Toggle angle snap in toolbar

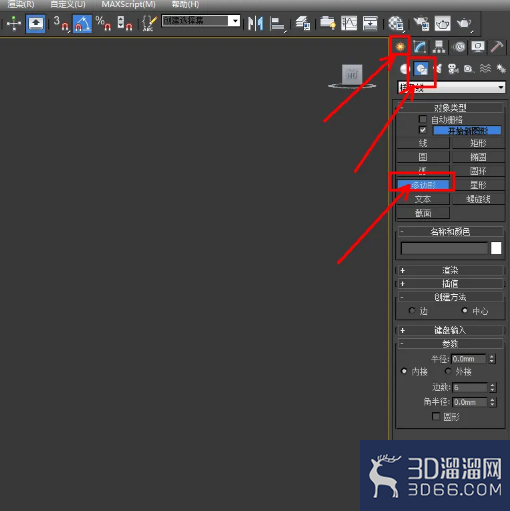[x=82, y=24]
